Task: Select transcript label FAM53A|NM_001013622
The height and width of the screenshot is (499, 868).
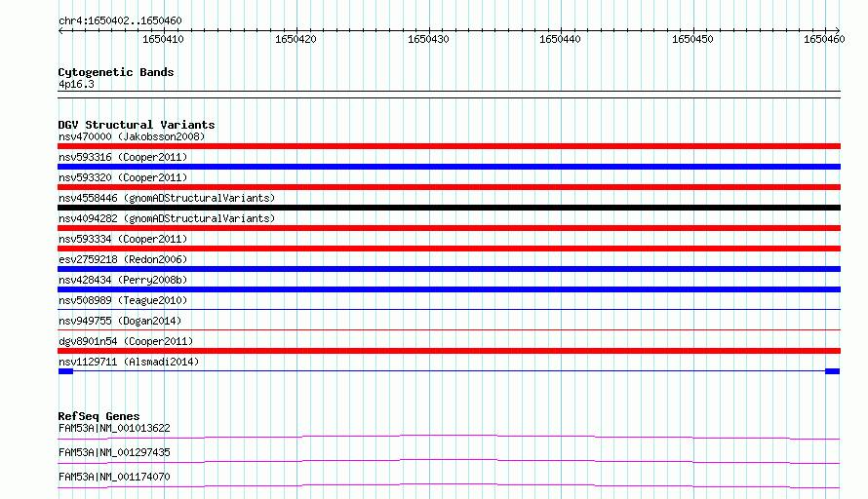Action: [x=114, y=428]
